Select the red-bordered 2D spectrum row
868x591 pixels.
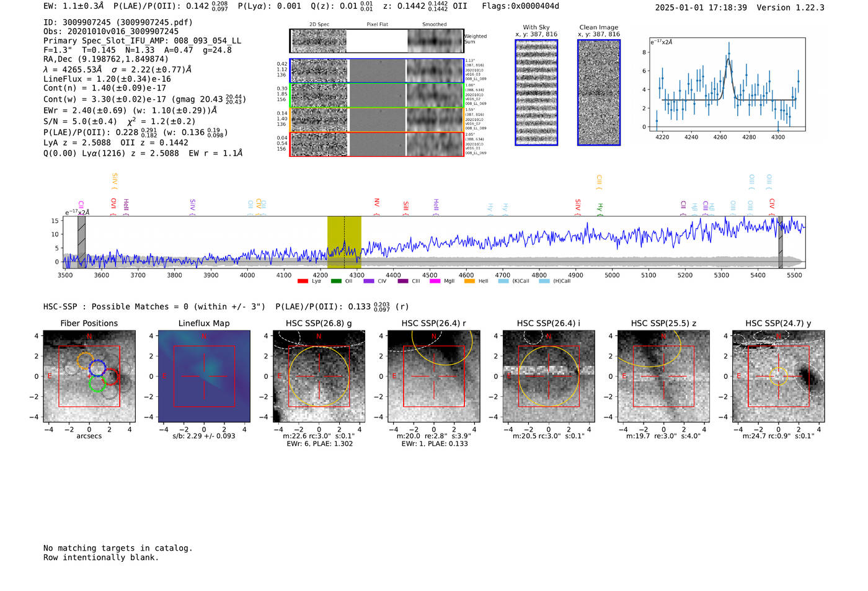[x=376, y=144]
